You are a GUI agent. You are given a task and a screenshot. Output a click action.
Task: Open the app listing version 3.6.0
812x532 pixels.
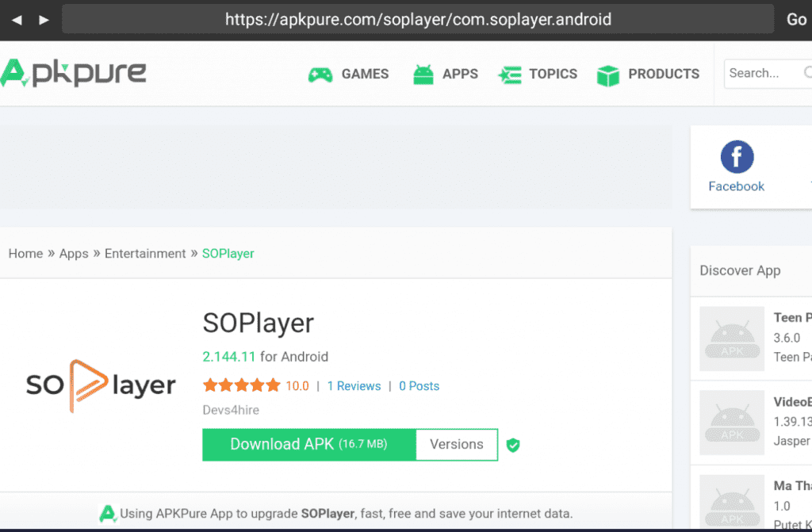[787, 338]
